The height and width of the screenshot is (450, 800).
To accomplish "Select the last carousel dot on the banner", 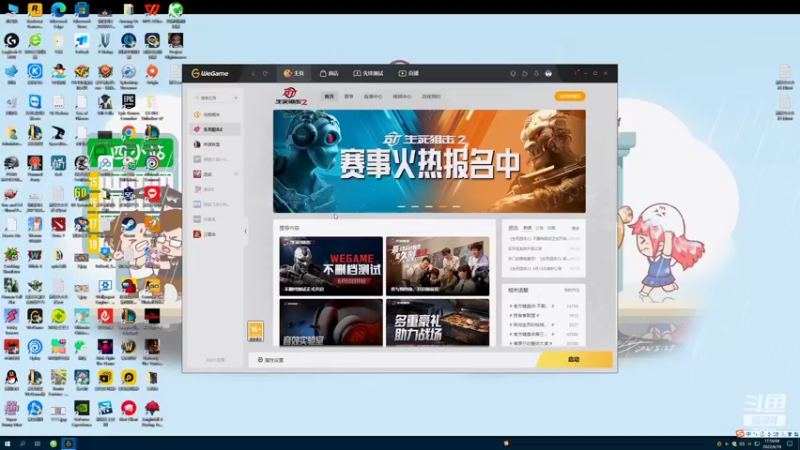I will (456, 207).
